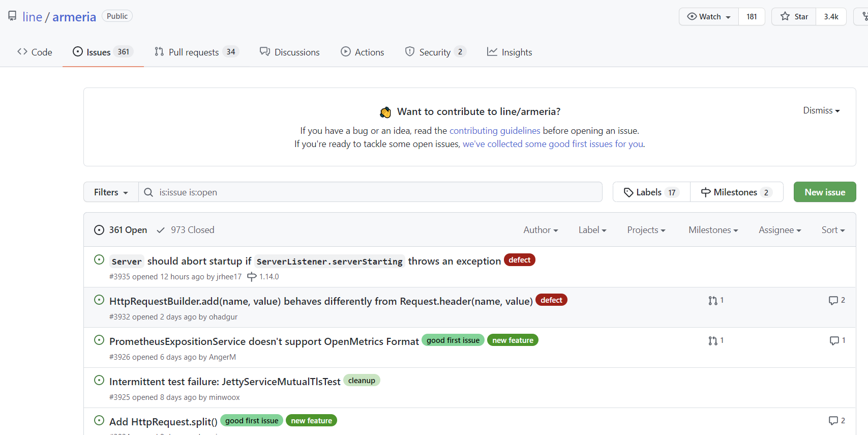Click new feature label on Prometheus issue
This screenshot has width=868, height=435.
click(x=513, y=340)
